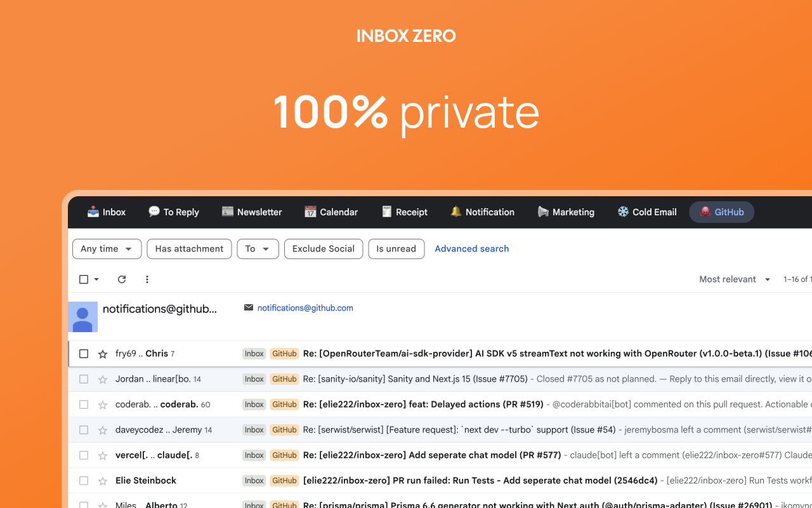Star the vercel .. claude email
812x508 pixels.
[x=103, y=455]
